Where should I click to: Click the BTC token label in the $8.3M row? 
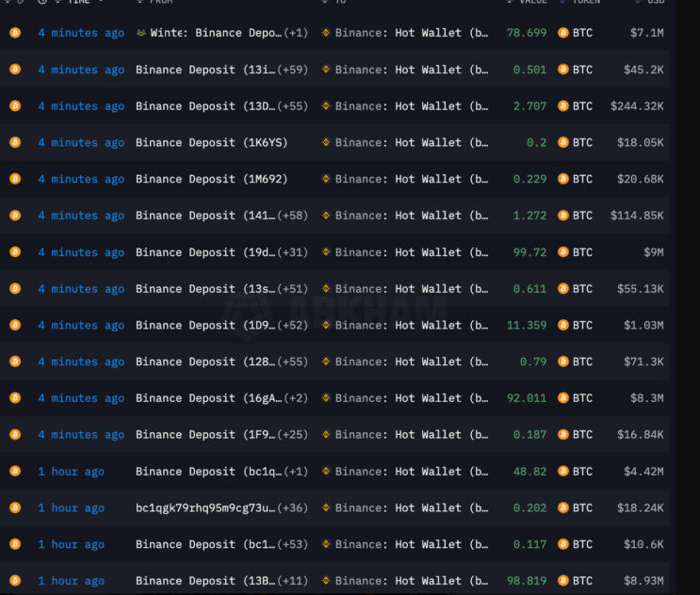[x=582, y=398]
